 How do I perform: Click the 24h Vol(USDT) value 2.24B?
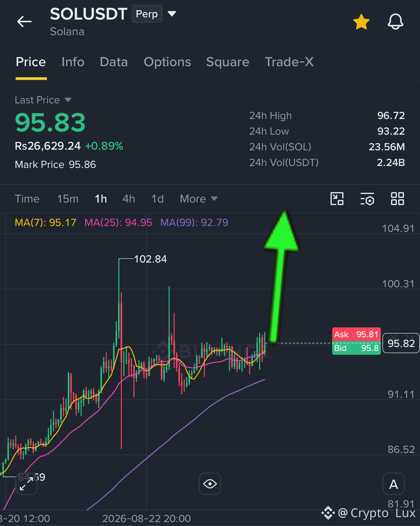(x=391, y=162)
